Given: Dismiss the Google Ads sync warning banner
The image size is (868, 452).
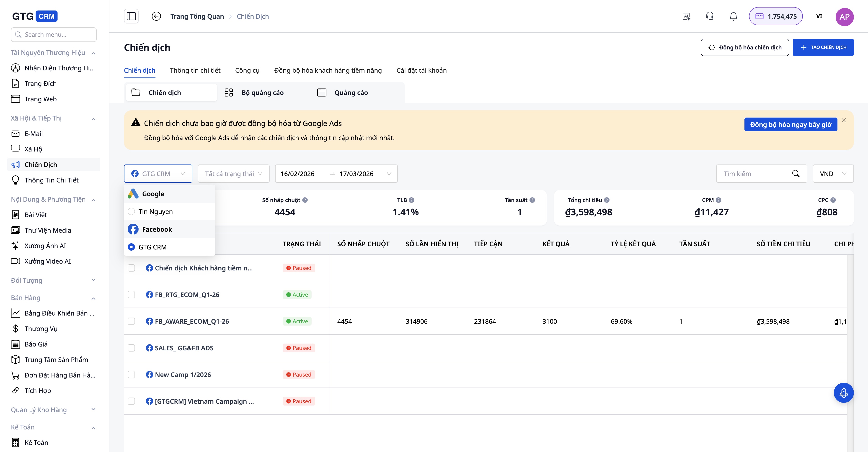Looking at the screenshot, I should pyautogui.click(x=844, y=120).
